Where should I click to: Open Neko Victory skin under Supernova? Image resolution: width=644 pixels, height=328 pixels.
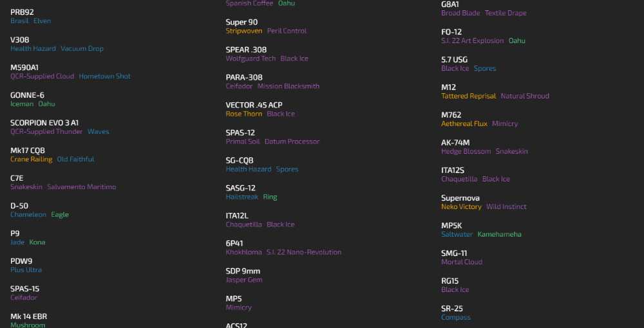point(461,206)
